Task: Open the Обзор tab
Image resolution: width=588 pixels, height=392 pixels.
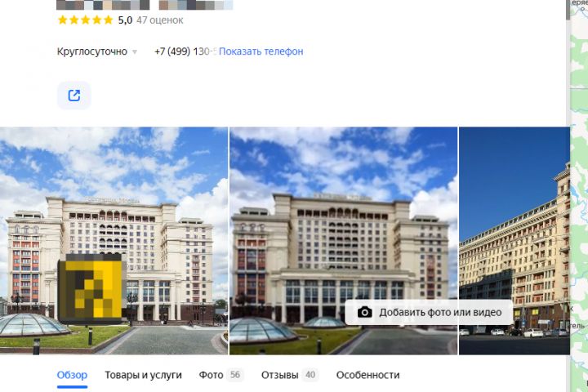Action: (x=72, y=375)
